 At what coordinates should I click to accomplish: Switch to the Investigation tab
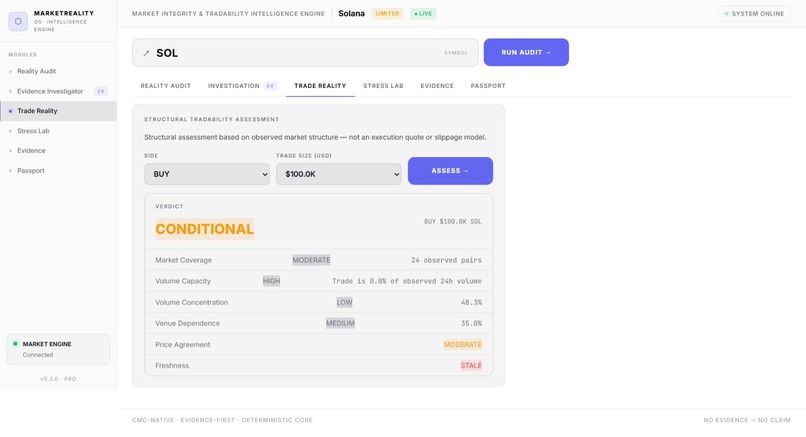(x=242, y=86)
